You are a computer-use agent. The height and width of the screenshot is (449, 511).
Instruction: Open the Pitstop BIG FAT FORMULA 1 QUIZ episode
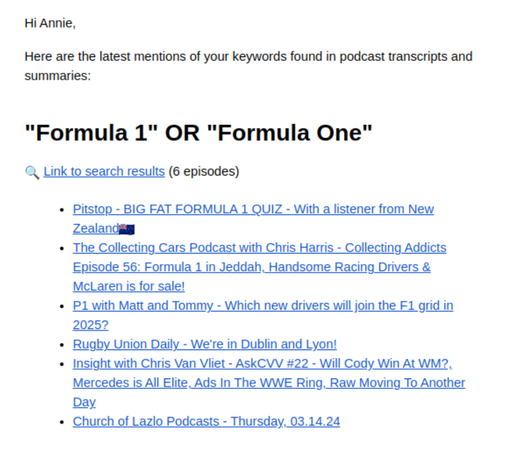pyautogui.click(x=253, y=219)
